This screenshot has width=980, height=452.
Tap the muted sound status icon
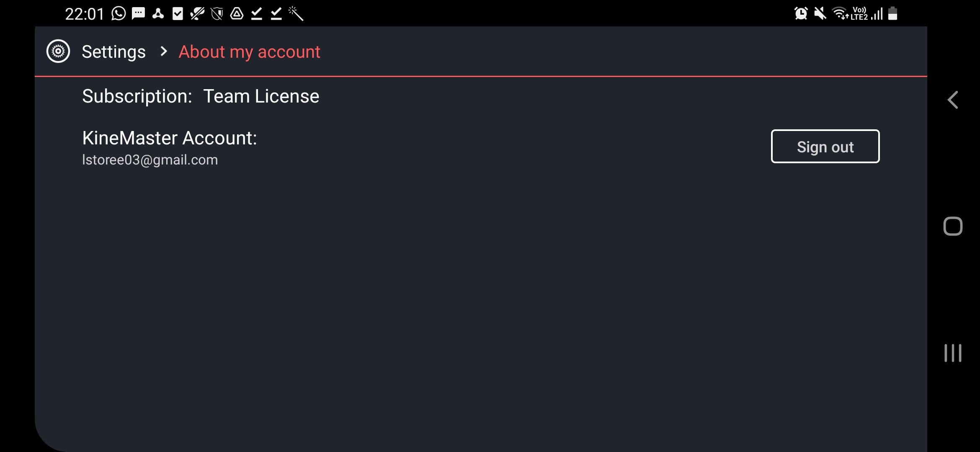tap(820, 13)
